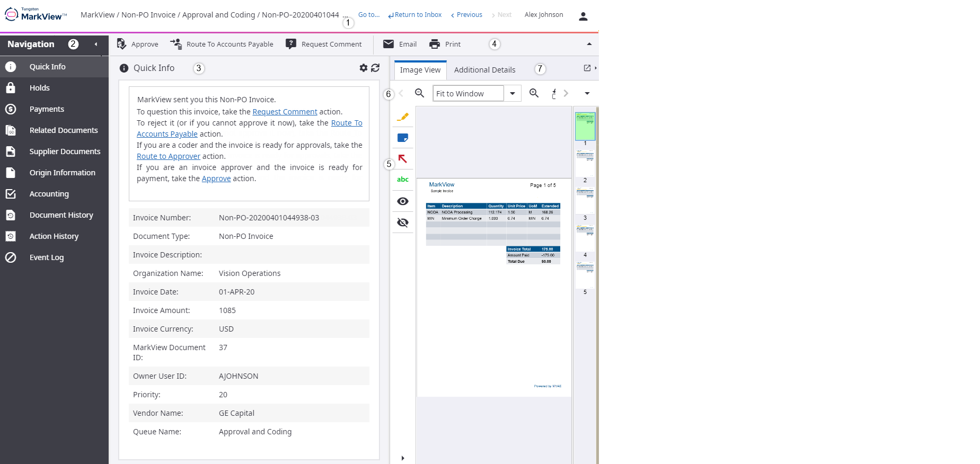
Task: Select page 5 thumbnail
Action: pos(585,274)
